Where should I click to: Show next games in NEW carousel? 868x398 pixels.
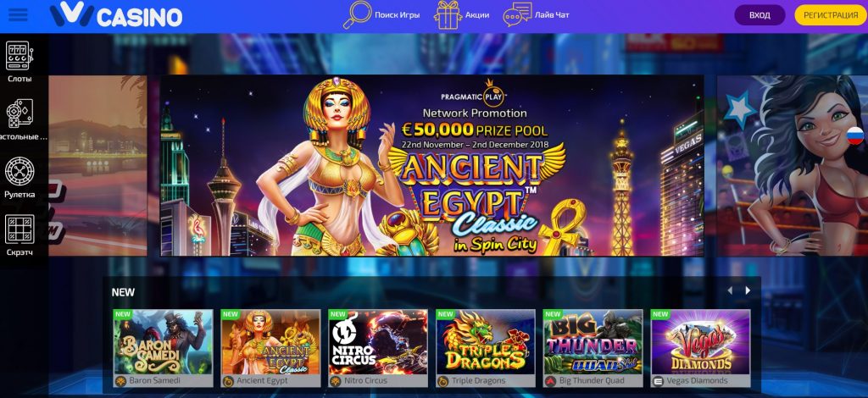(748, 290)
